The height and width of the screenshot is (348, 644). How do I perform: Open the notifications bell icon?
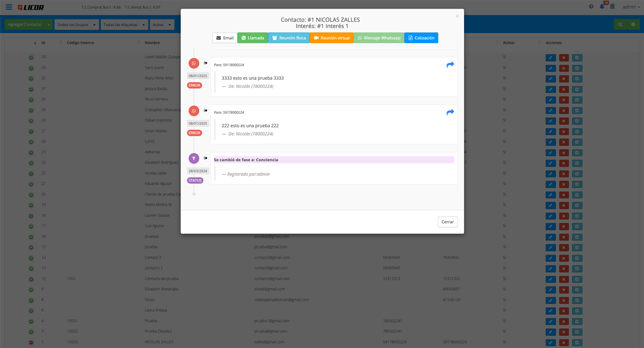[x=602, y=7]
